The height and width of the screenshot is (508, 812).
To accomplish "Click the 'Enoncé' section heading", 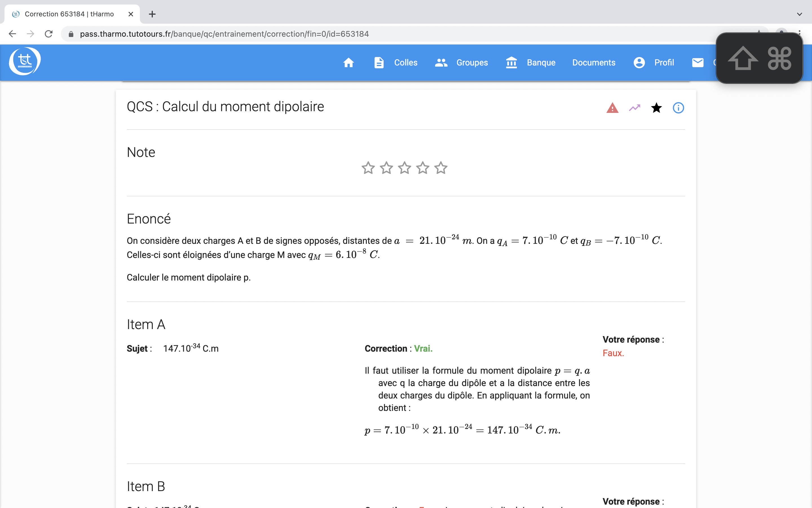I will [x=149, y=219].
